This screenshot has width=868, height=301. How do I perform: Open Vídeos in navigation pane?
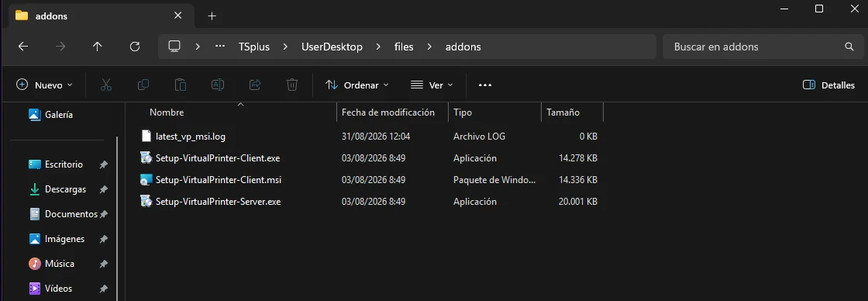tap(59, 289)
